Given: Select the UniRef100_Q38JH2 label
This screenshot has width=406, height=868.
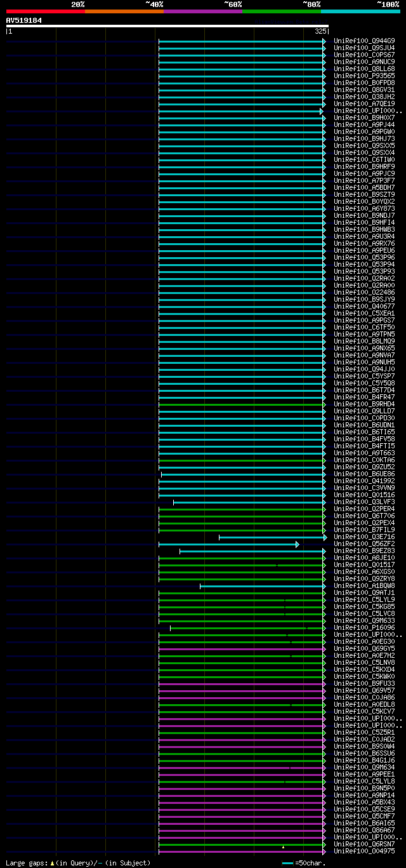Looking at the screenshot, I should point(364,97).
